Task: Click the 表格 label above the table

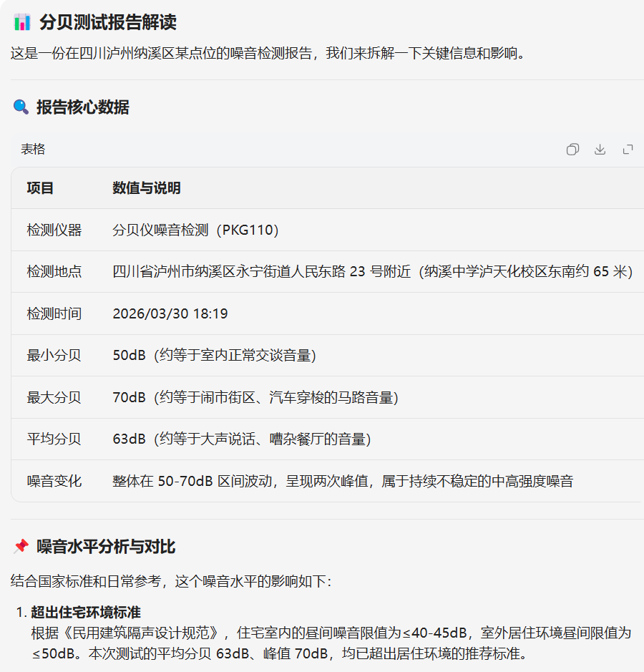Action: click(33, 149)
